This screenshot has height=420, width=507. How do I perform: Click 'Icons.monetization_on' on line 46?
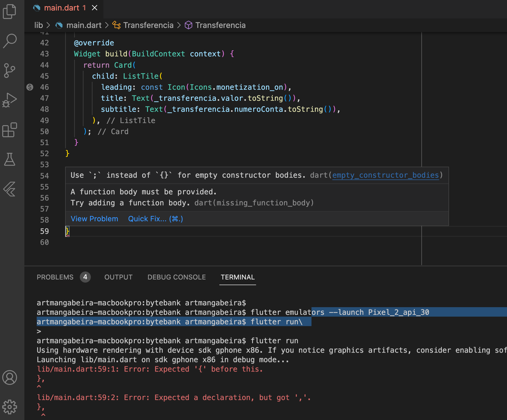tap(236, 87)
